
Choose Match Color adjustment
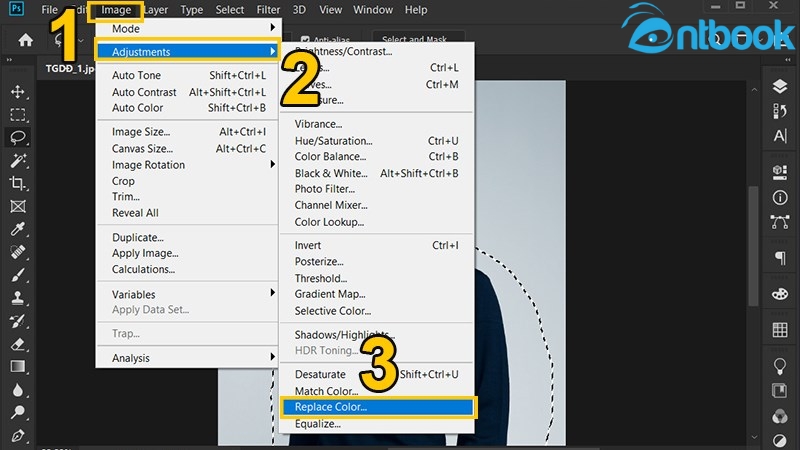[377, 391]
